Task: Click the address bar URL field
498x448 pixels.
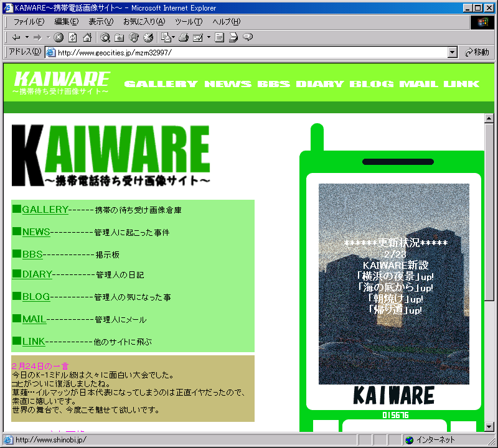Action: (x=251, y=52)
